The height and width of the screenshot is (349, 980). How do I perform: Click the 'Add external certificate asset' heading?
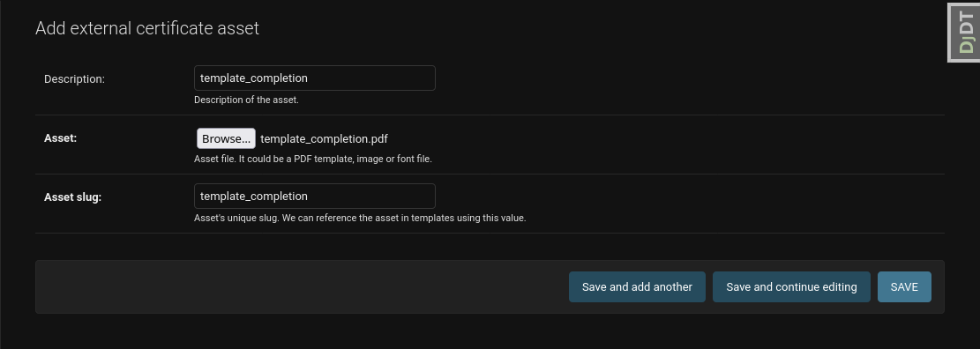[147, 28]
